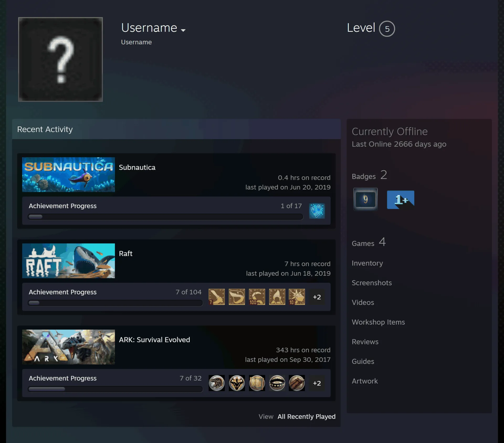Click the Level label text

361,28
